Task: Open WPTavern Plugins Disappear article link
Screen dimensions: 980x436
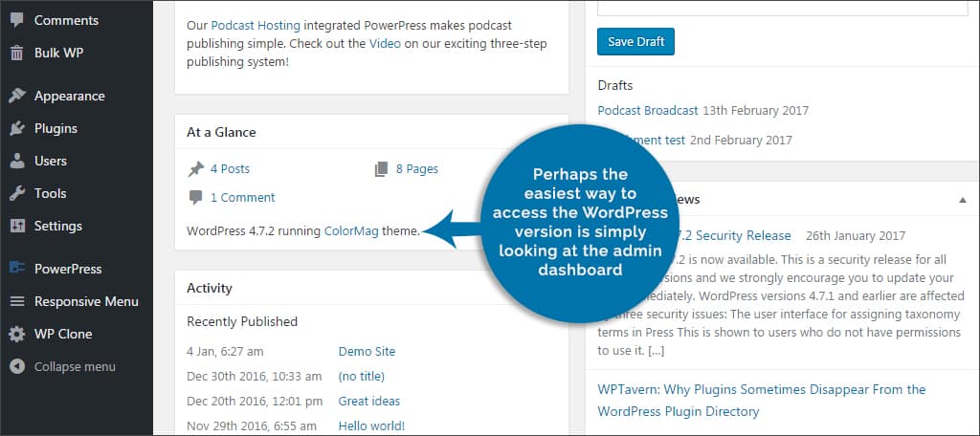Action: (x=762, y=401)
